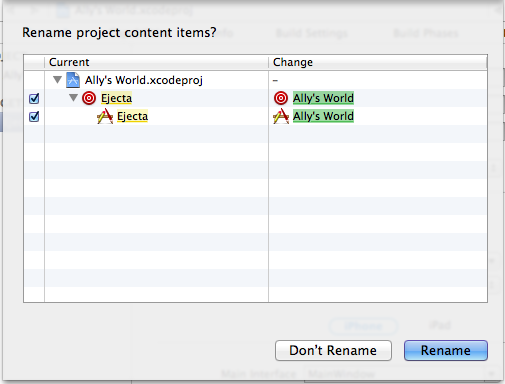The image size is (505, 384).
Task: Click the green Ally's World app name
Action: tap(323, 116)
